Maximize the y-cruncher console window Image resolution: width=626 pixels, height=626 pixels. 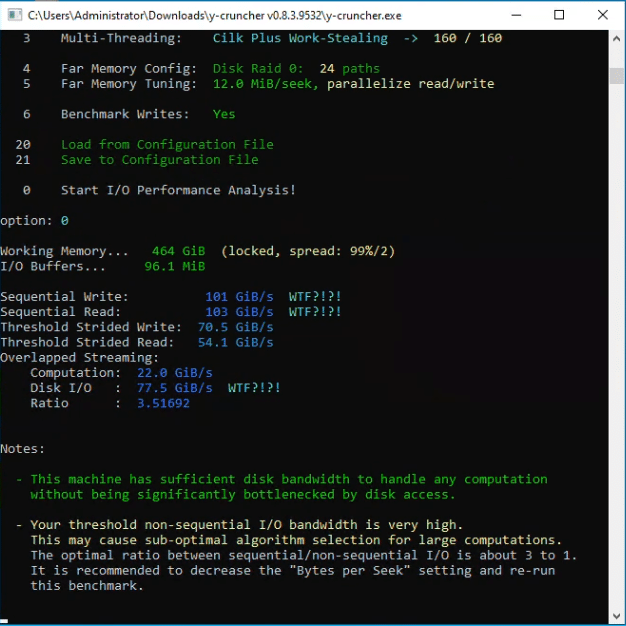(559, 15)
